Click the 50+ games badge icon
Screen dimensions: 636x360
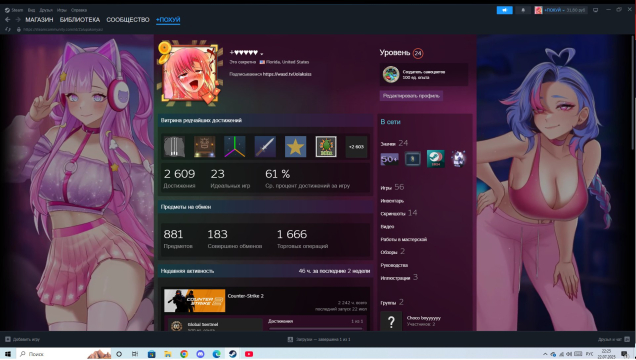389,159
